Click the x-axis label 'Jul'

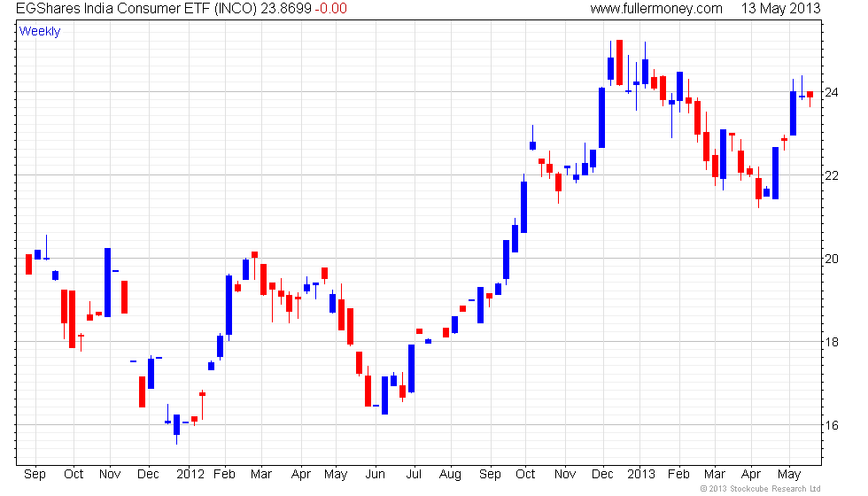click(x=414, y=475)
